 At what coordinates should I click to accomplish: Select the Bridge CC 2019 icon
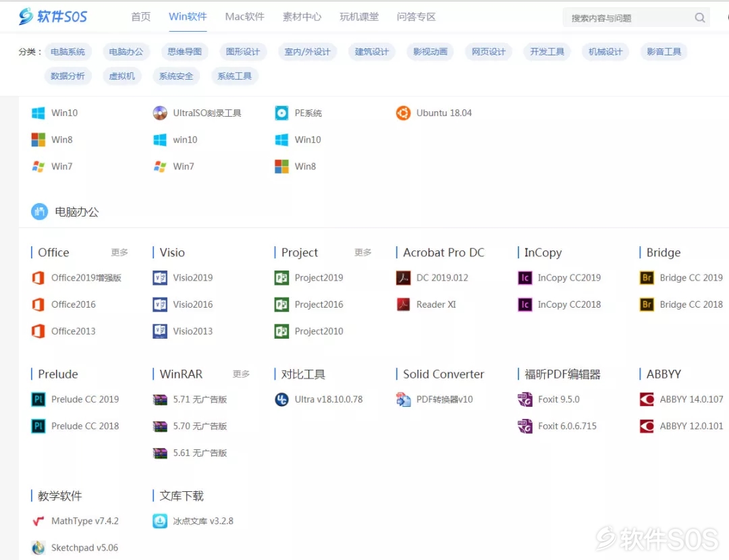point(647,278)
